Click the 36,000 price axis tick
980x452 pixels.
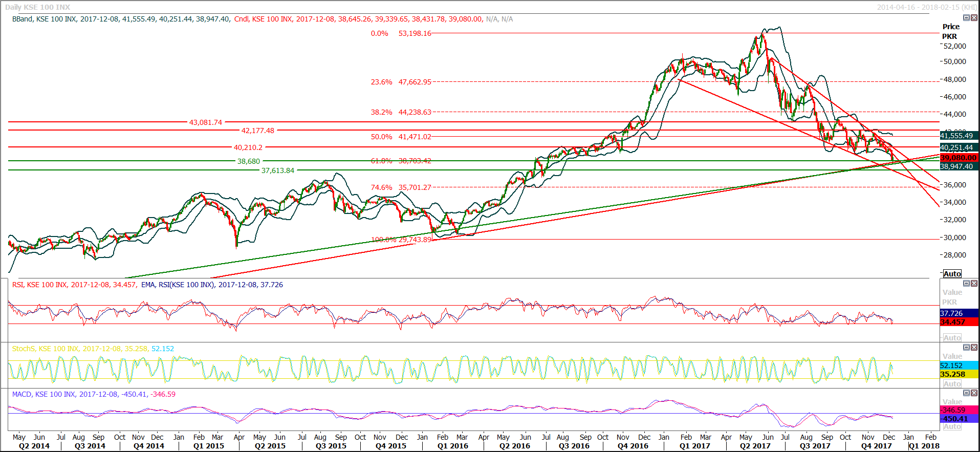[955, 185]
